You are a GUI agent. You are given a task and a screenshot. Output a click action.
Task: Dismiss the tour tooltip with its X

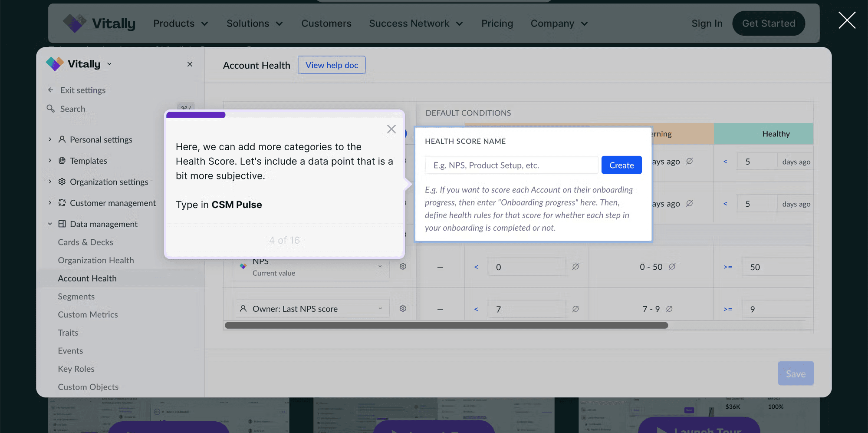coord(391,129)
